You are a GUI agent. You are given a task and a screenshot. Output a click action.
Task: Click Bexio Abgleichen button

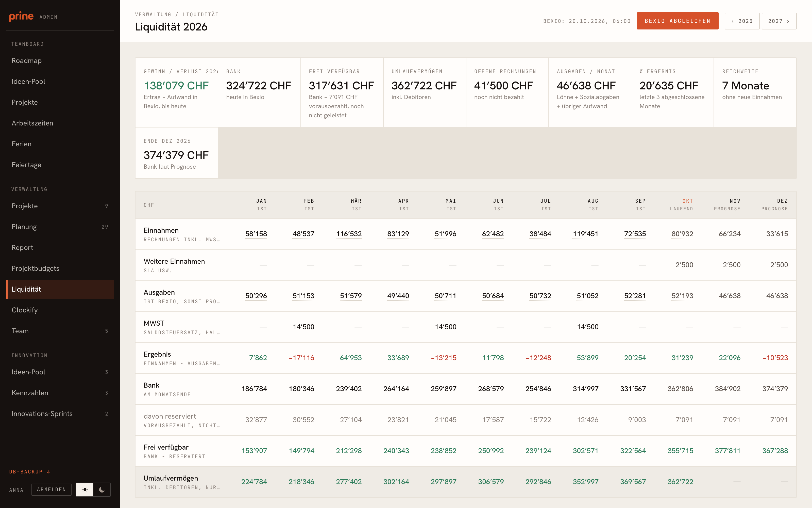point(678,21)
